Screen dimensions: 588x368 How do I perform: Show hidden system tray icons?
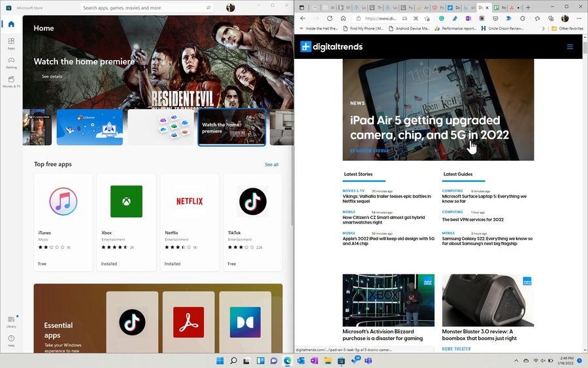516,361
